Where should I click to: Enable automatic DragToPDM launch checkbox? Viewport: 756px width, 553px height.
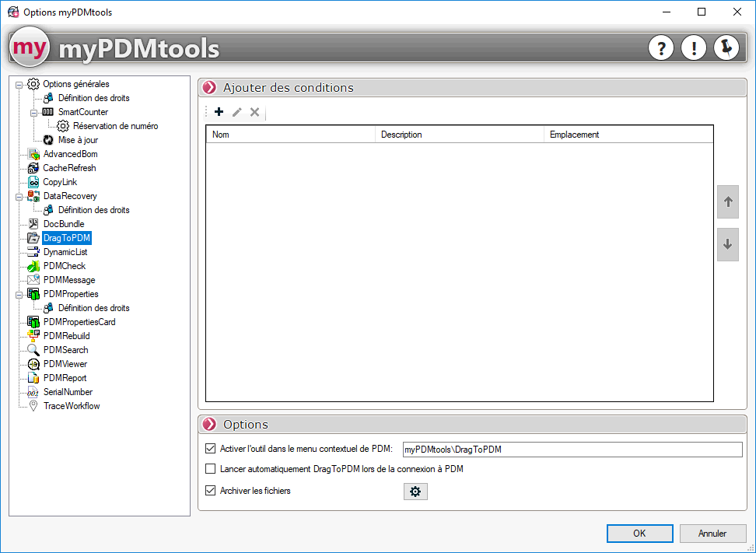point(210,469)
